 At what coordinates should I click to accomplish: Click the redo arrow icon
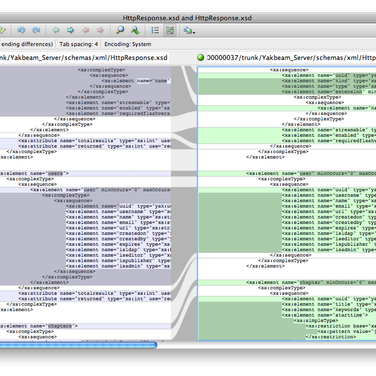coord(36,30)
